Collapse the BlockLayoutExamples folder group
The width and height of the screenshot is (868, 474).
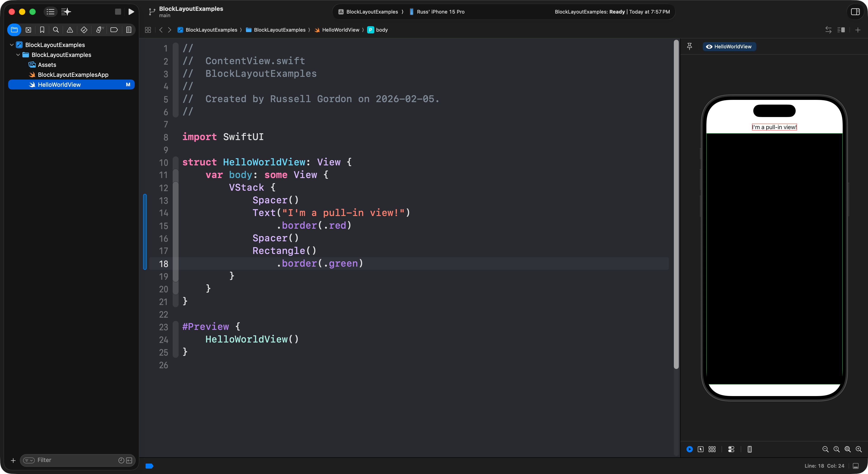pyautogui.click(x=18, y=55)
